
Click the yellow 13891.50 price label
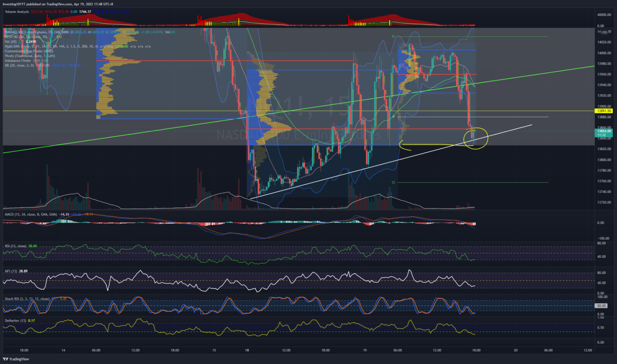(x=604, y=111)
